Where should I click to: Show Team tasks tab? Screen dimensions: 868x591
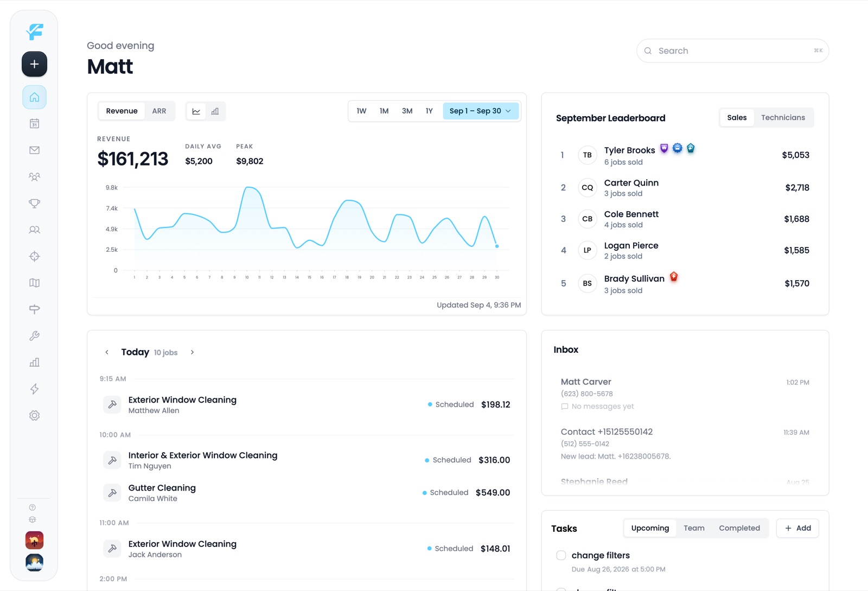pos(694,528)
